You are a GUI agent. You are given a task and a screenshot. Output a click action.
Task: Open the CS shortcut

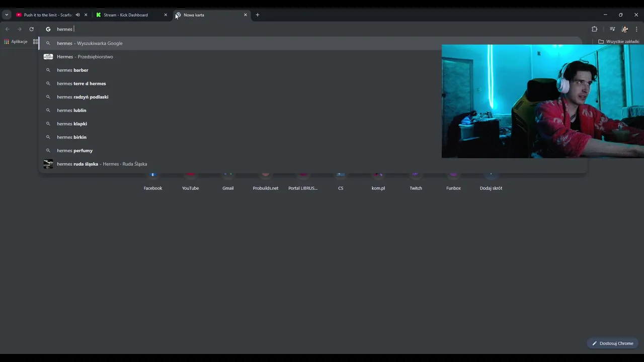point(341,182)
